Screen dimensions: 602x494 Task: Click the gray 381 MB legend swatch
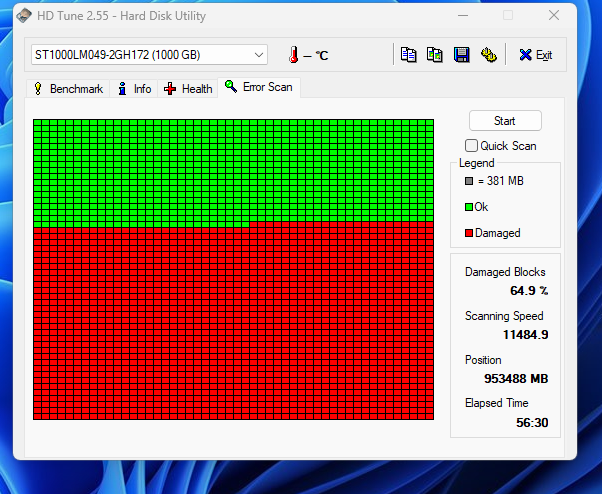[x=469, y=181]
